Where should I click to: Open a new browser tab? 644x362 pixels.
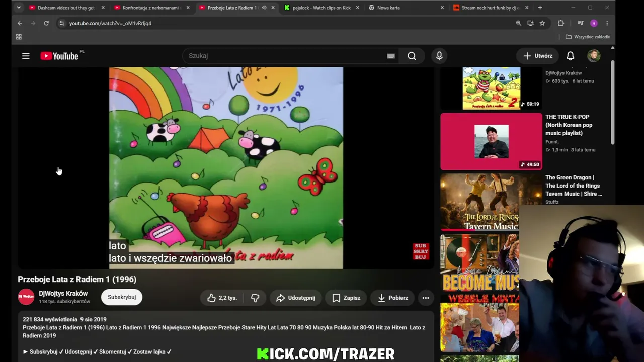pyautogui.click(x=540, y=8)
